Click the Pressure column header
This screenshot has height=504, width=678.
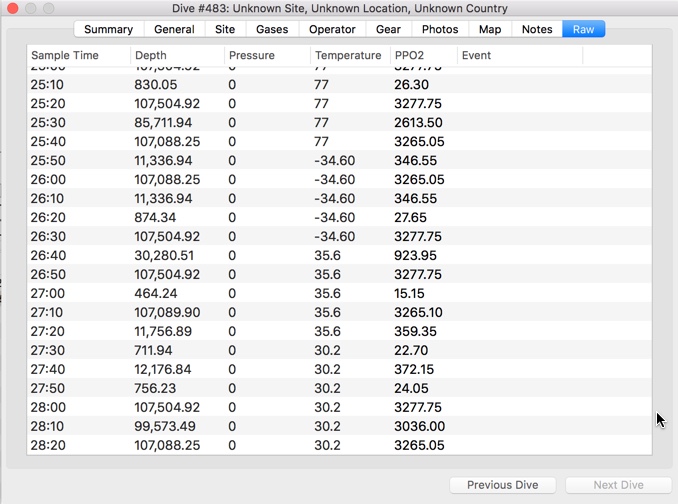click(x=266, y=55)
